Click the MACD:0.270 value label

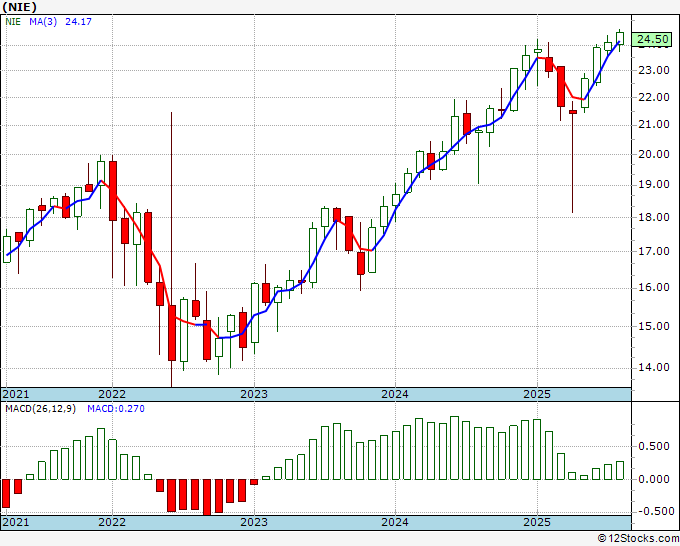116,409
